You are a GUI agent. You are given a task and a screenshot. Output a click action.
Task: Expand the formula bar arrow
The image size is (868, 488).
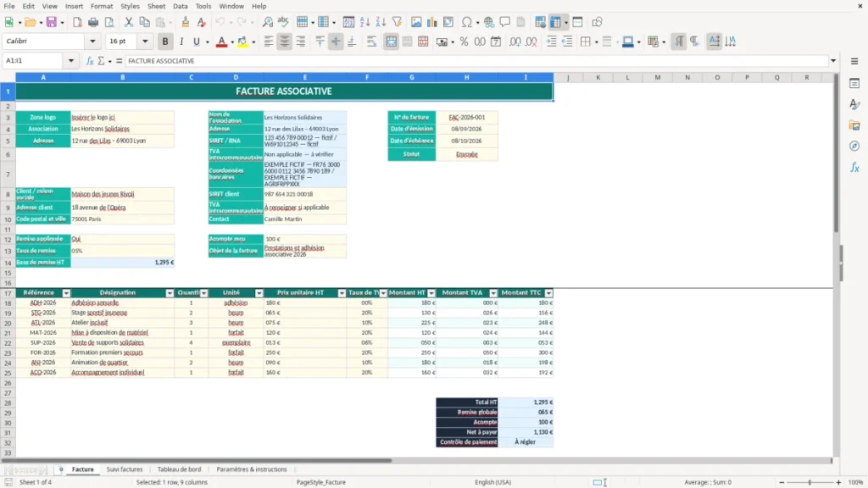click(833, 61)
